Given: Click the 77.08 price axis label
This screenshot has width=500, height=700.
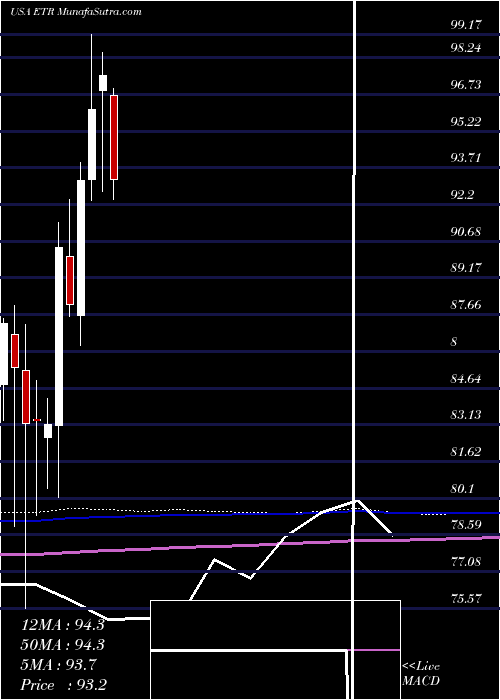Looking at the screenshot, I should (466, 562).
